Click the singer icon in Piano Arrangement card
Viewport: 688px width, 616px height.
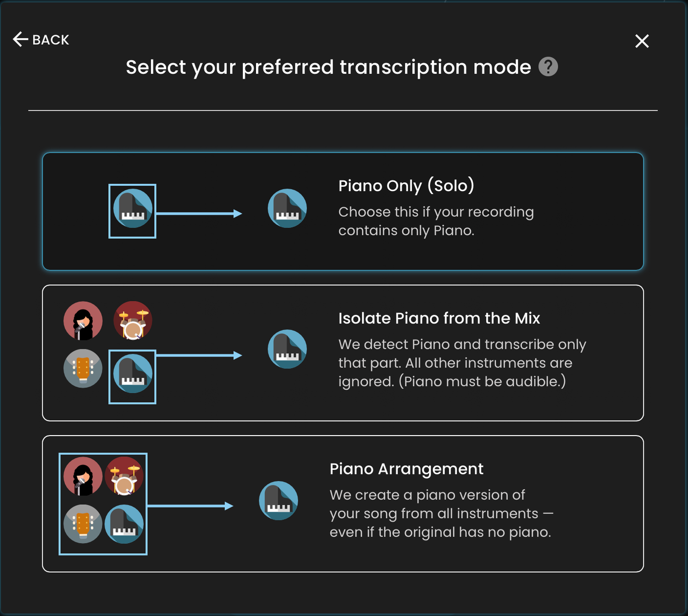pyautogui.click(x=83, y=476)
